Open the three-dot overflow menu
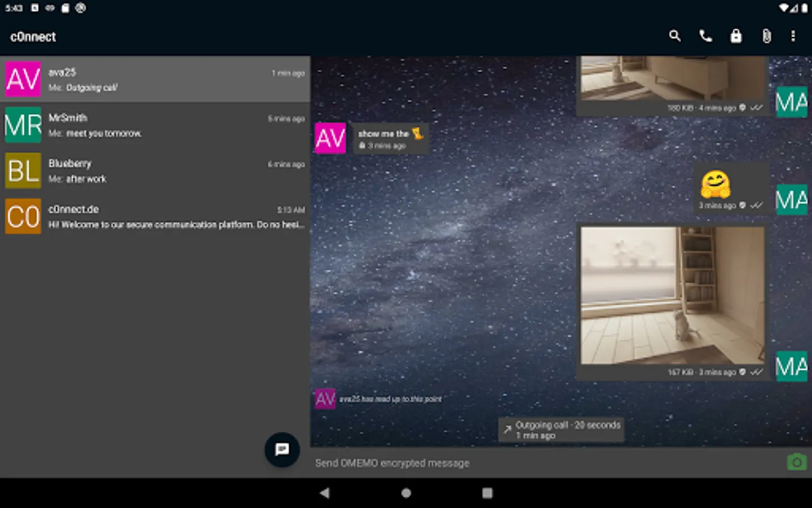This screenshot has width=812, height=508. pos(793,36)
